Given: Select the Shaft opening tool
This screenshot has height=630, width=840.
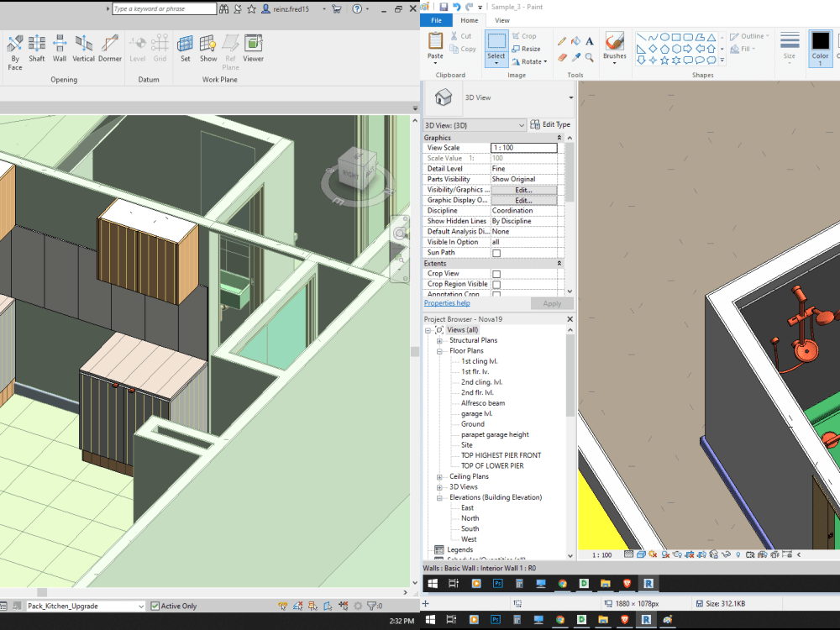Looking at the screenshot, I should point(36,48).
